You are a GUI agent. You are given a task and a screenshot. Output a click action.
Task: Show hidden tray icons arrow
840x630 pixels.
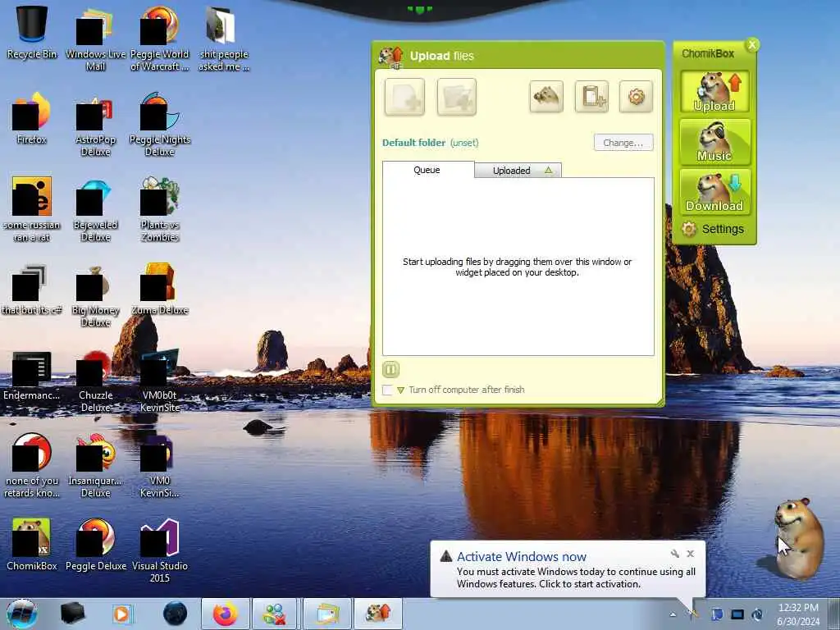coord(673,614)
